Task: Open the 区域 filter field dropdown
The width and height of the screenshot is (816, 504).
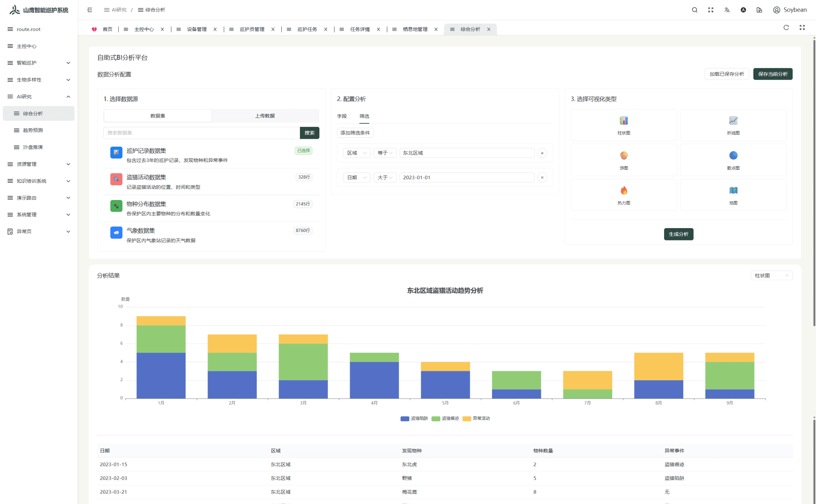Action: 356,153
